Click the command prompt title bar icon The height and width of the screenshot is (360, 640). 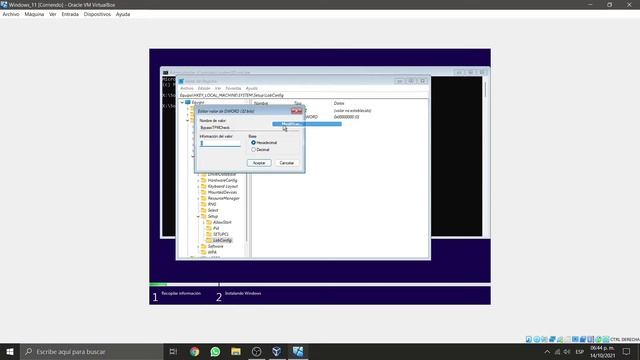tap(165, 73)
